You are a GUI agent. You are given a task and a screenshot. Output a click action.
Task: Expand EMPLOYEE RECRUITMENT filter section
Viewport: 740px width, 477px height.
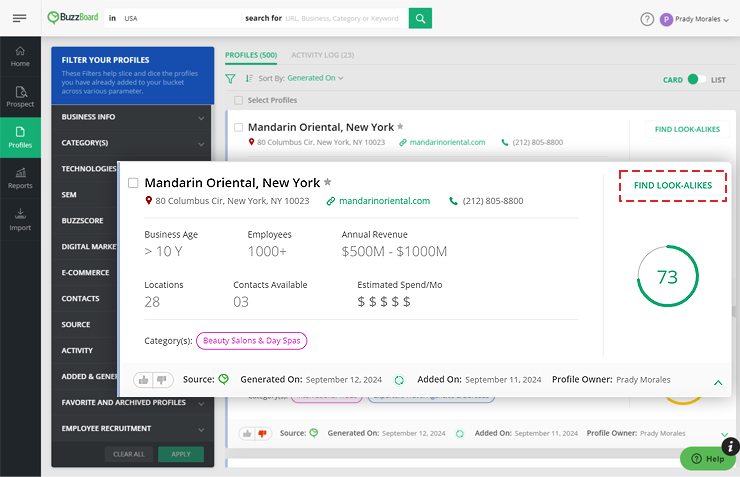pyautogui.click(x=132, y=429)
